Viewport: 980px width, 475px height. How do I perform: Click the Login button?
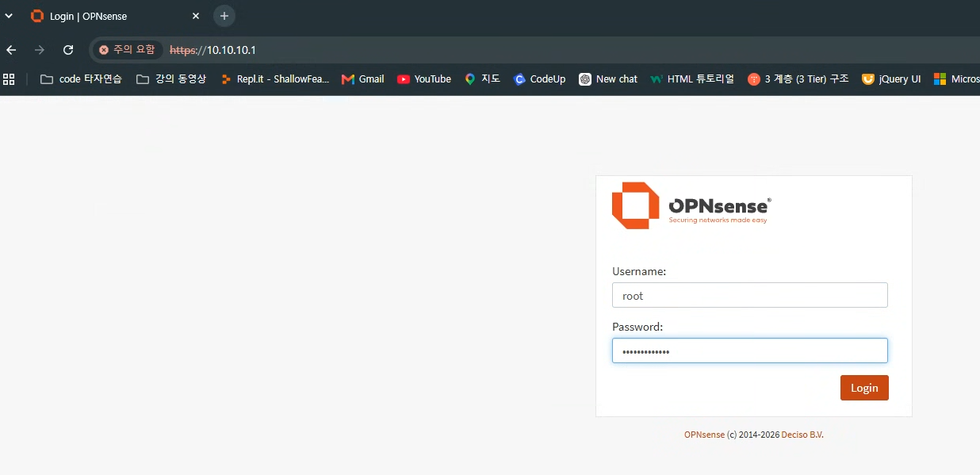(864, 388)
